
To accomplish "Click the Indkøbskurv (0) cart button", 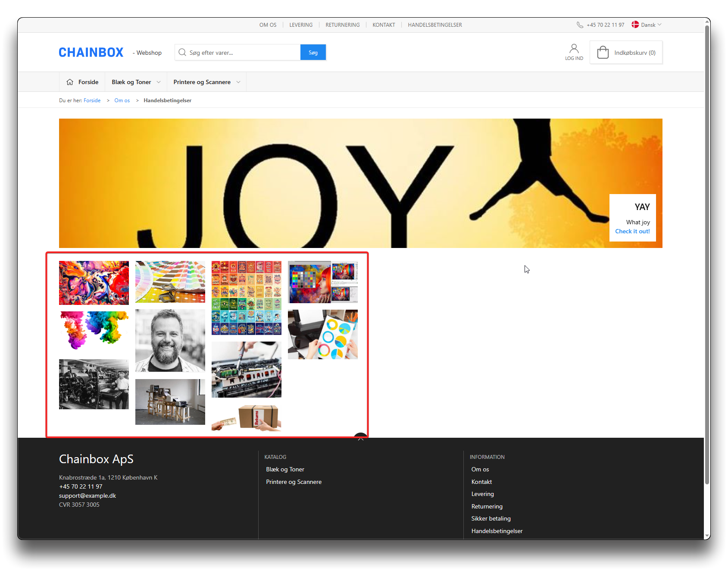I will point(626,52).
